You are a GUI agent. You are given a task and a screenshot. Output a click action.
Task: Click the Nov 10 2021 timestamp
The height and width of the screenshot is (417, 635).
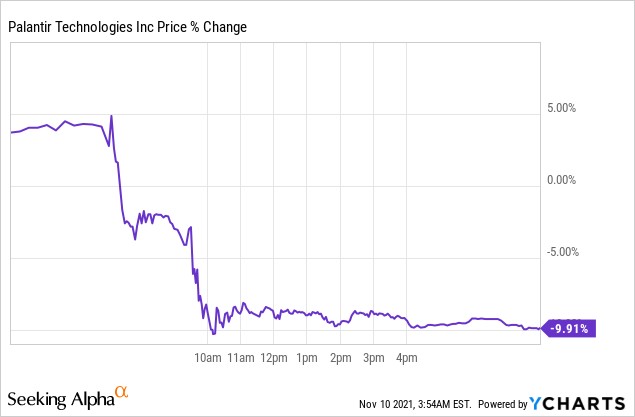[415, 404]
